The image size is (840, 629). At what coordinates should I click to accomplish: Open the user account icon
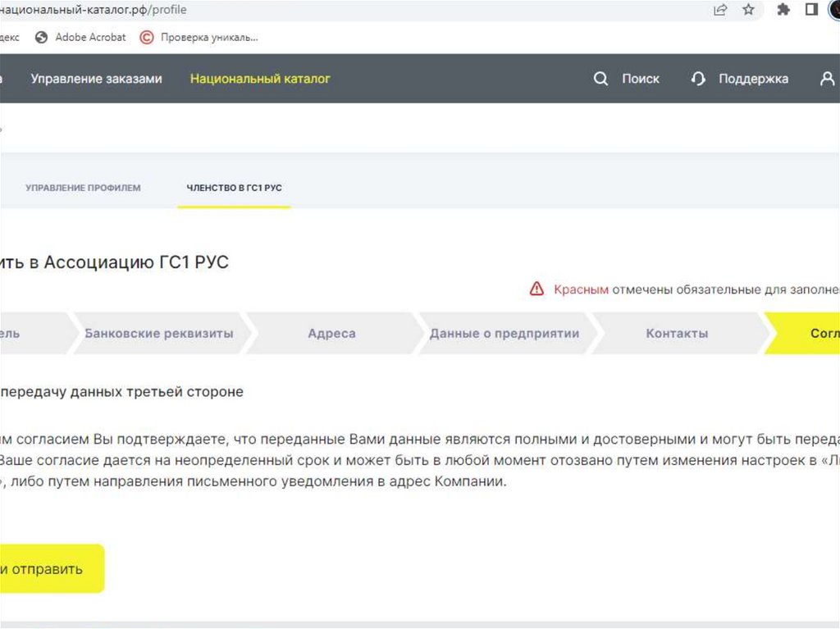pos(827,79)
